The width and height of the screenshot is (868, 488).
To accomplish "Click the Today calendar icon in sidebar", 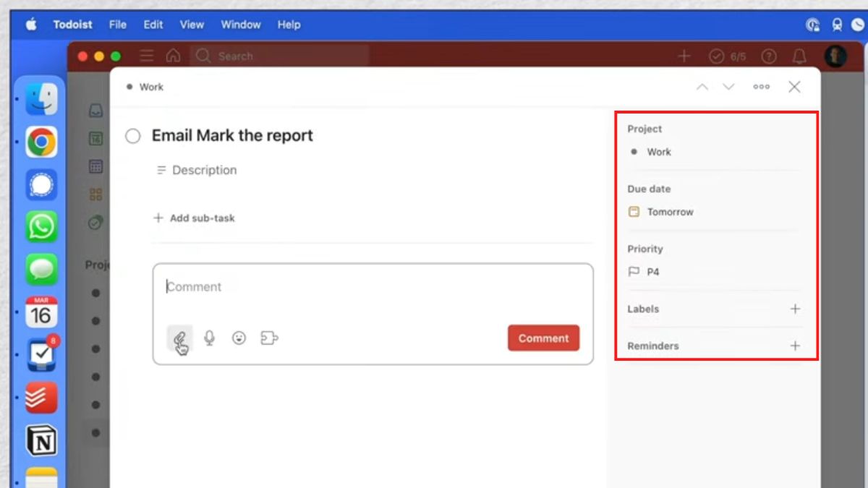I will click(95, 138).
